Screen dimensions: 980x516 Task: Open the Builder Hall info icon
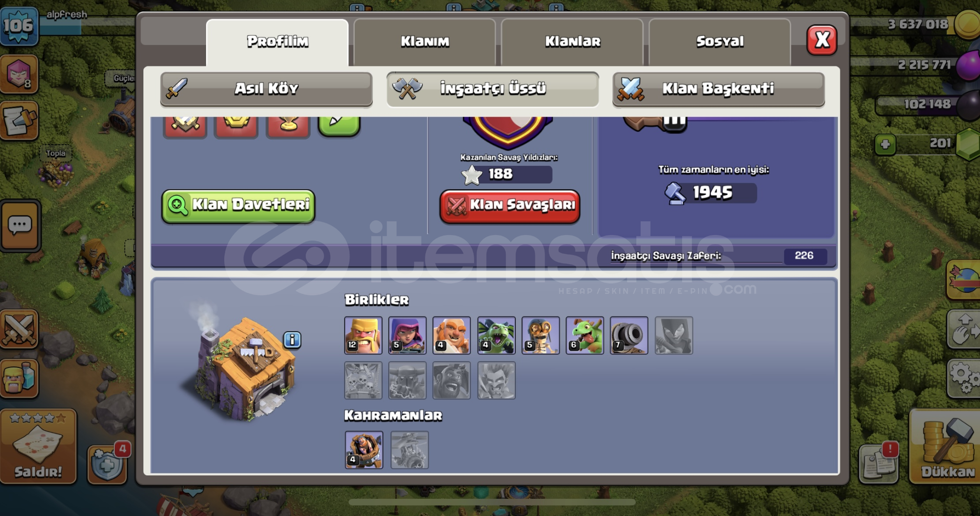point(292,340)
